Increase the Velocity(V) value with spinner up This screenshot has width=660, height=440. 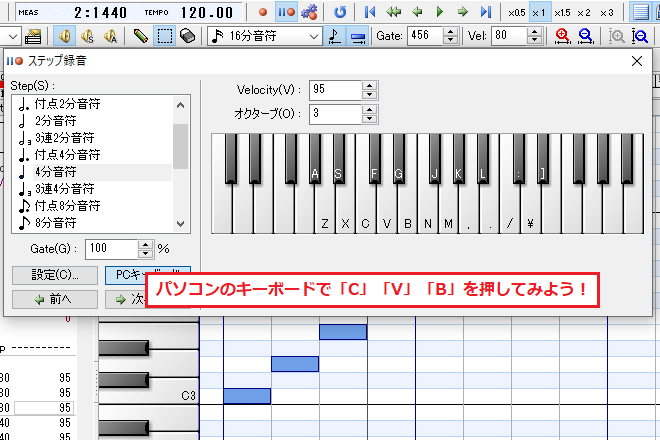click(x=369, y=84)
